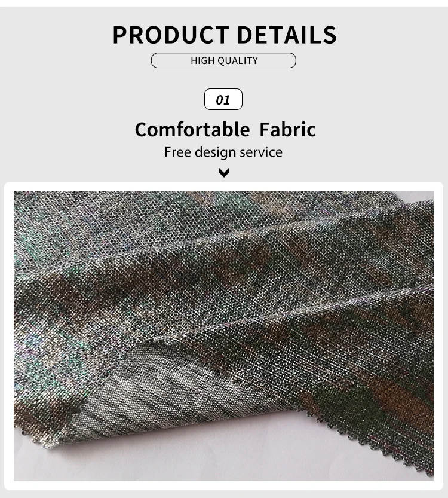Click the "01" numbered badge

coord(223,99)
